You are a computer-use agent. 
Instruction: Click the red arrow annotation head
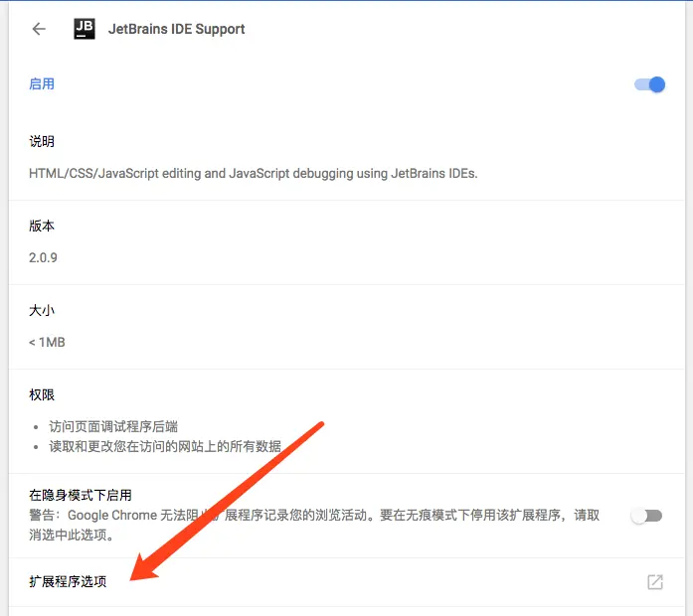[x=145, y=567]
